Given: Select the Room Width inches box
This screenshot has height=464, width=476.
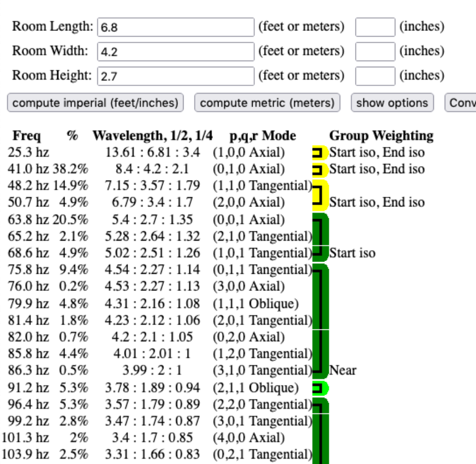Looking at the screenshot, I should point(375,52).
